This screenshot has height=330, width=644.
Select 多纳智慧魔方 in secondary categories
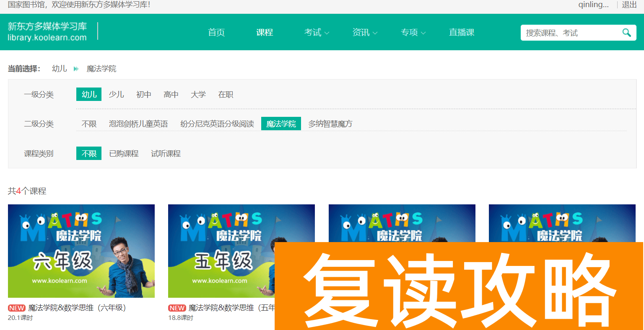[330, 124]
